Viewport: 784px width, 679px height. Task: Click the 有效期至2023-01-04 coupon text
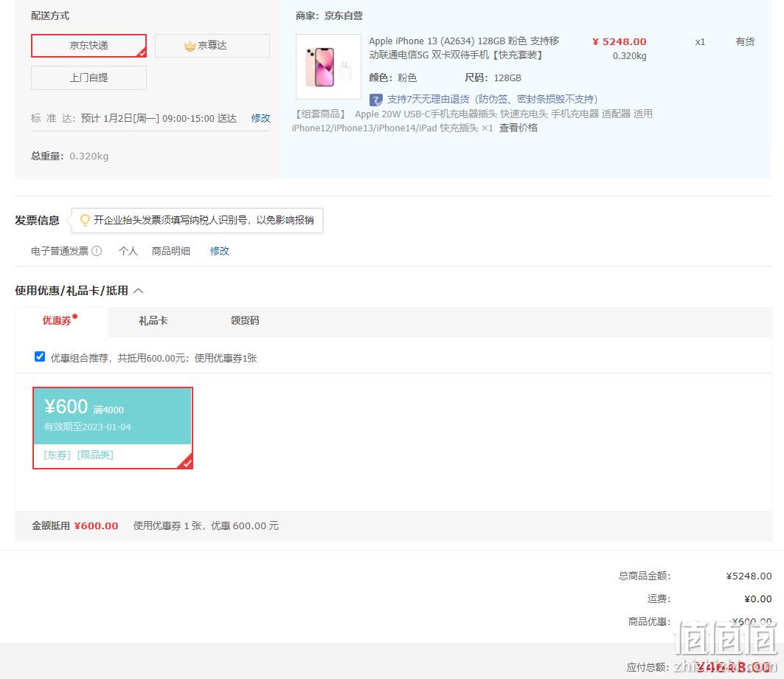88,427
